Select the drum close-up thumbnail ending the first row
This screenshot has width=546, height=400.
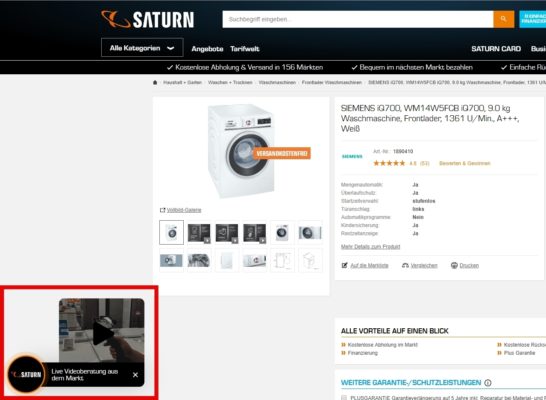click(x=310, y=232)
